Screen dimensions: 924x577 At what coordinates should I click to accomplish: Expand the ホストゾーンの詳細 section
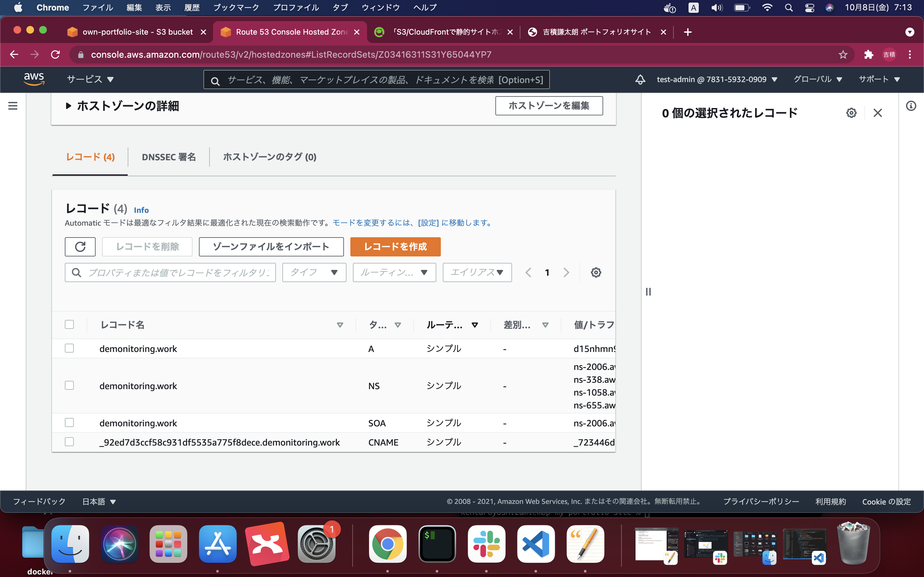[x=69, y=106]
